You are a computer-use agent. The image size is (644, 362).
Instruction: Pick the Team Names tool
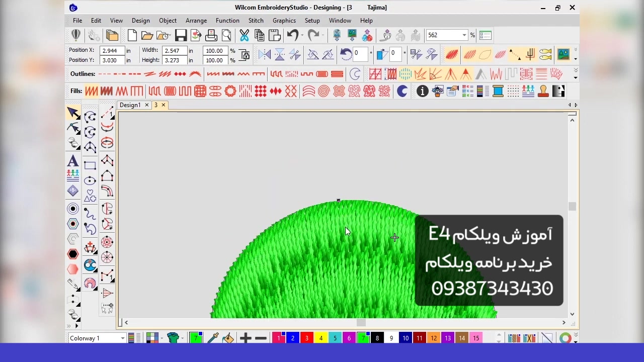pyautogui.click(x=73, y=175)
